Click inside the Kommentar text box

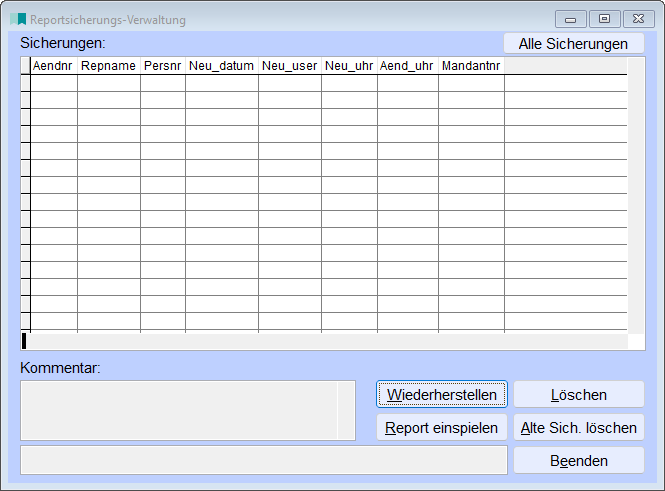(x=178, y=410)
